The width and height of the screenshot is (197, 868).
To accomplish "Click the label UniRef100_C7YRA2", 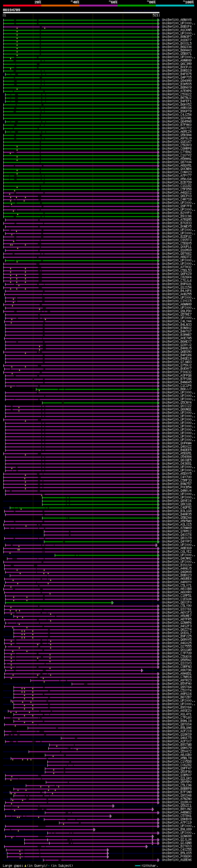I will click(177, 152).
